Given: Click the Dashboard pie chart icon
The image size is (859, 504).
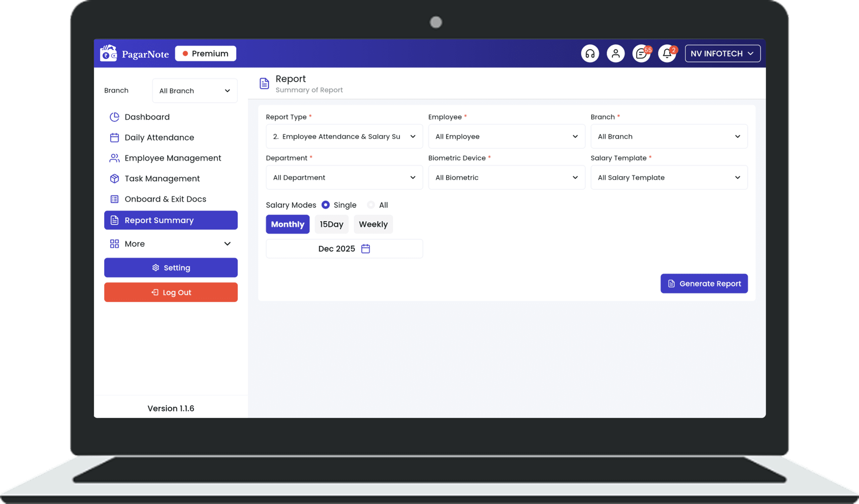Looking at the screenshot, I should tap(114, 117).
